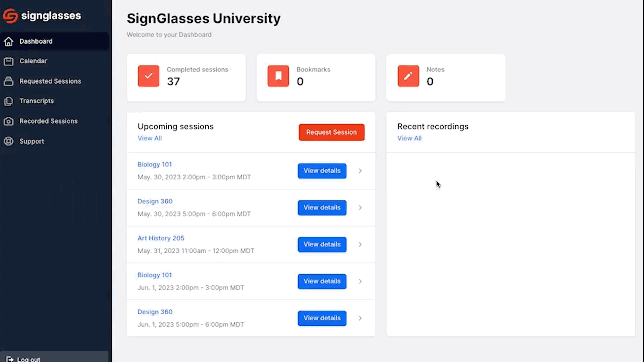View details for May 30 Design 360
Screen dimensions: 644x362
tap(322, 208)
